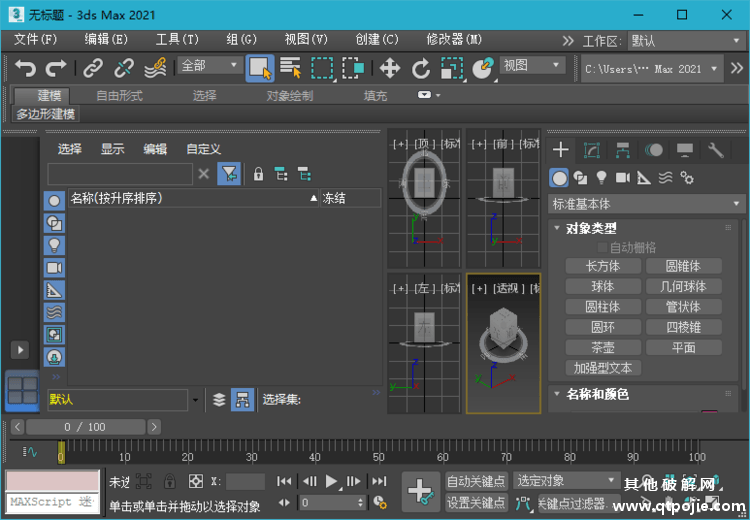Image resolution: width=750 pixels, height=520 pixels.
Task: Select Helpers category in Create panel
Action: [x=644, y=178]
